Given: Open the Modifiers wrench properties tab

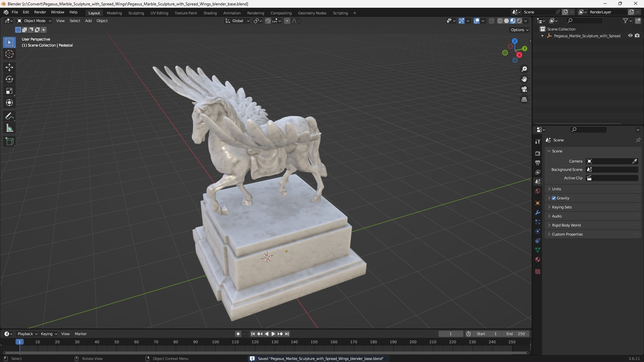Looking at the screenshot, I should pyautogui.click(x=538, y=213).
